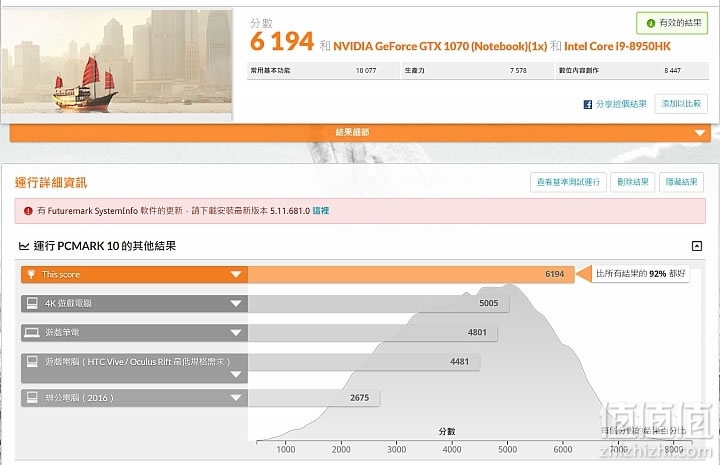720x465 pixels.
Task: Open the SystemInfo update download link
Action: coord(321,211)
